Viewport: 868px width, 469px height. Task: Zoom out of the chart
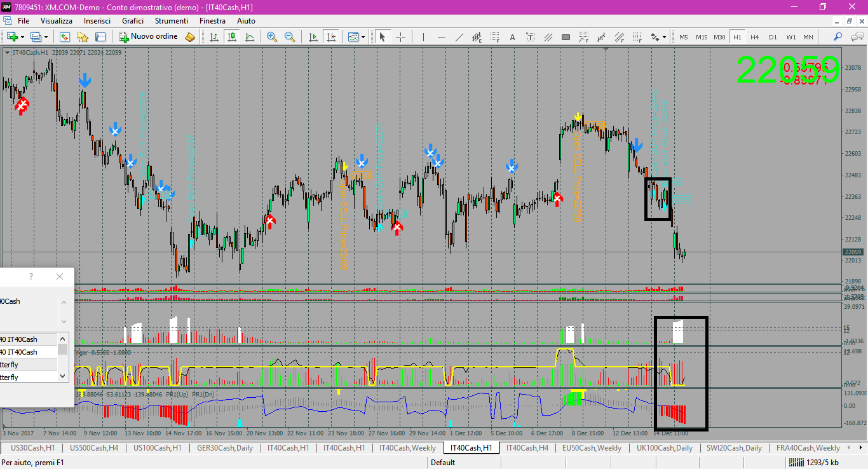pos(290,37)
